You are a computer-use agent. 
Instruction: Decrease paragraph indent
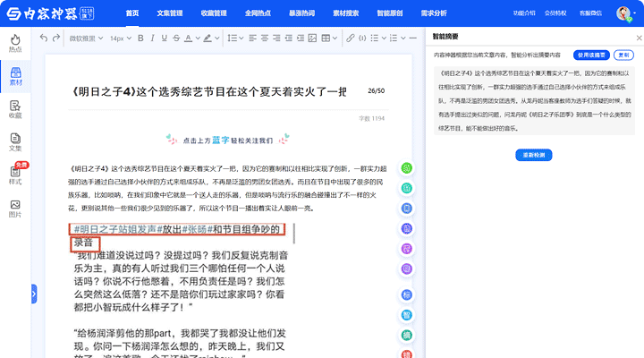coord(288,38)
